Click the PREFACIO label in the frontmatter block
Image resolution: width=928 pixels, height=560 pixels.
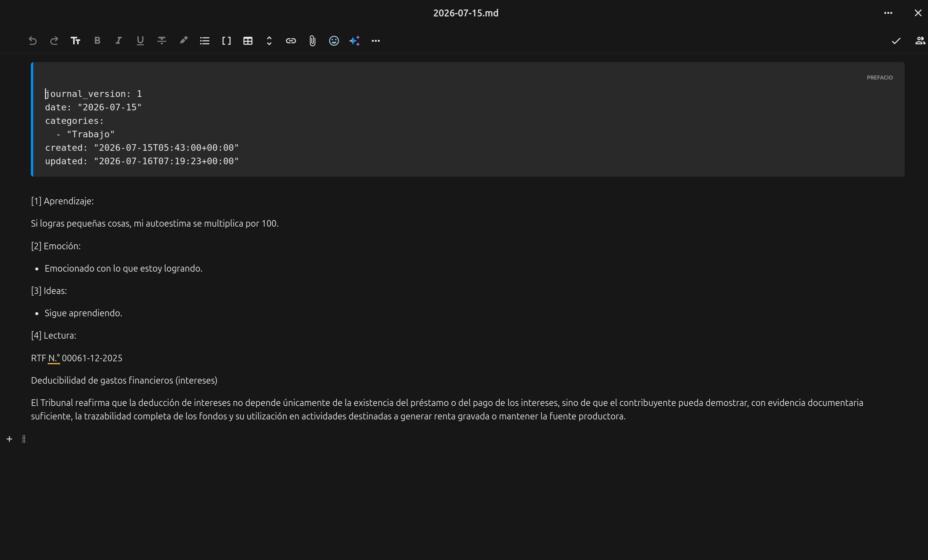(x=879, y=78)
